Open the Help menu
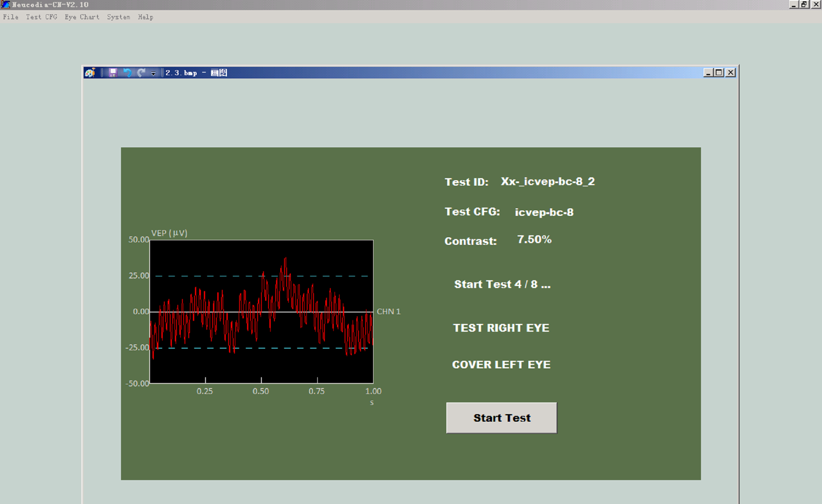 pos(145,17)
